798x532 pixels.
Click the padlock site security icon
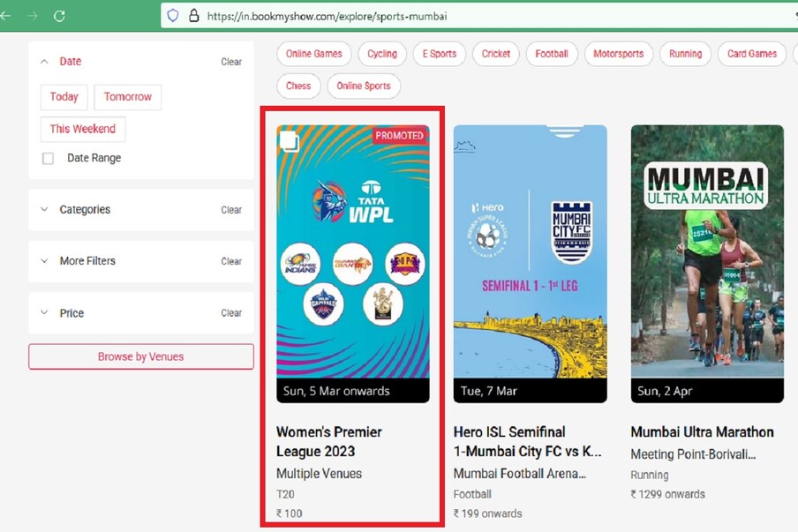pyautogui.click(x=193, y=16)
